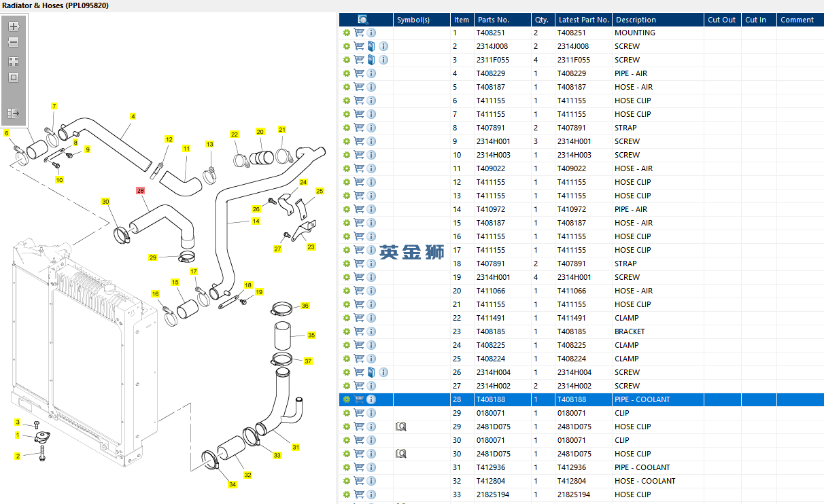Image resolution: width=824 pixels, height=504 pixels.
Task: Show info for T412936 PIPE - COOLANT
Action: click(x=371, y=467)
